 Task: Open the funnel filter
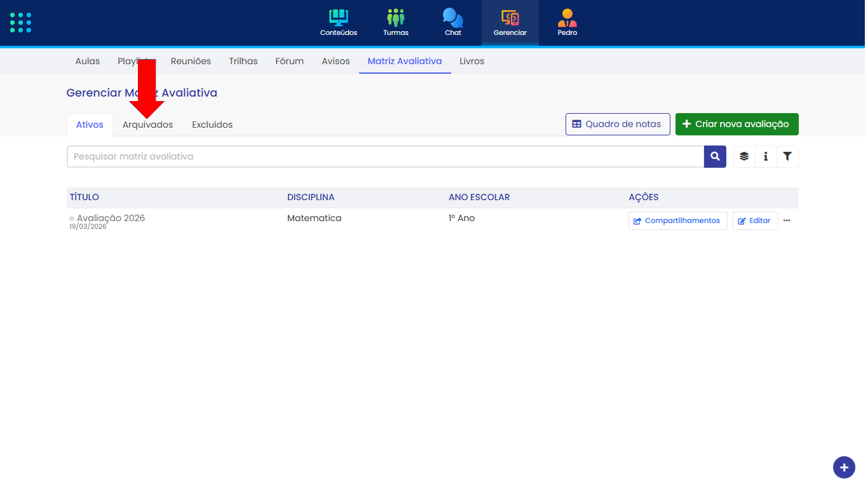pyautogui.click(x=787, y=156)
